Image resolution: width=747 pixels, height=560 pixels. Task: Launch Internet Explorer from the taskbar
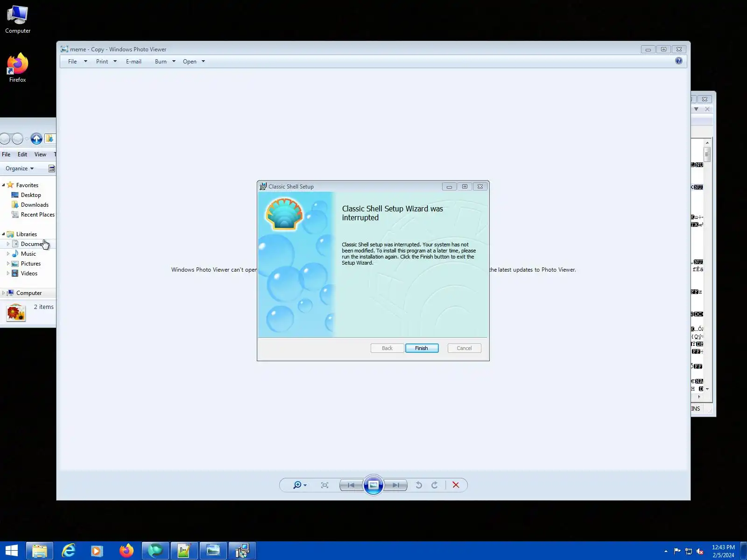[x=69, y=551]
